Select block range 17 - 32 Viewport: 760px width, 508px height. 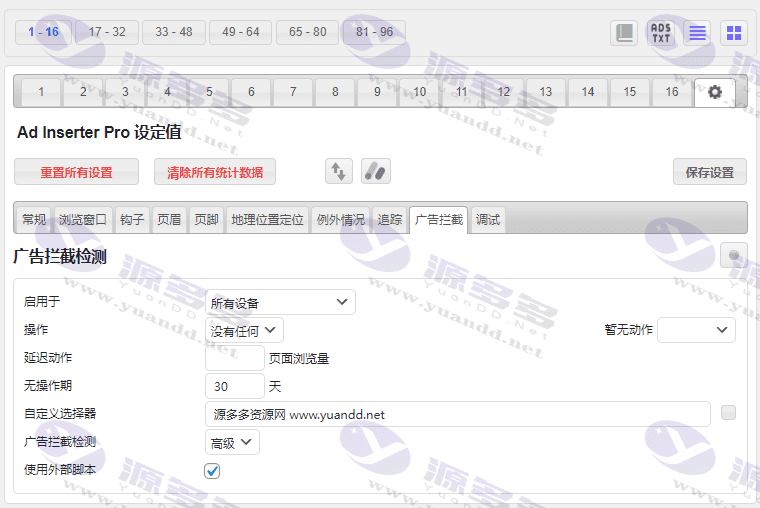click(107, 32)
